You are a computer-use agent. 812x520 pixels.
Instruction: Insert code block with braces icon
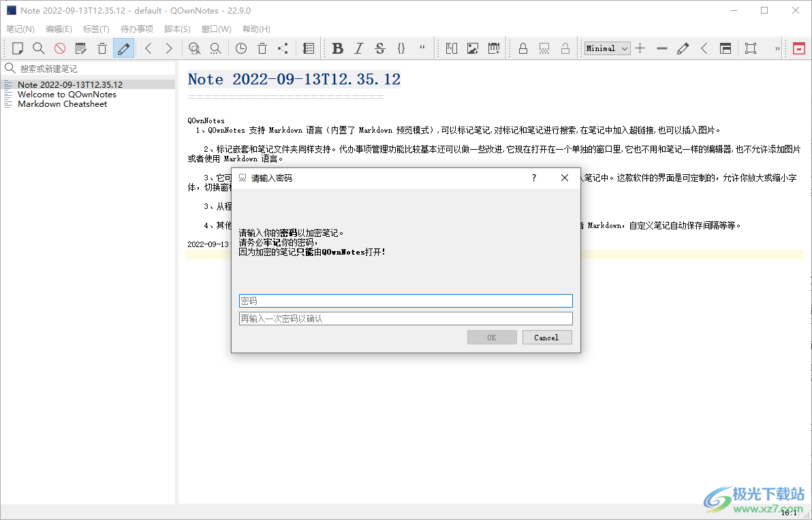(x=401, y=48)
